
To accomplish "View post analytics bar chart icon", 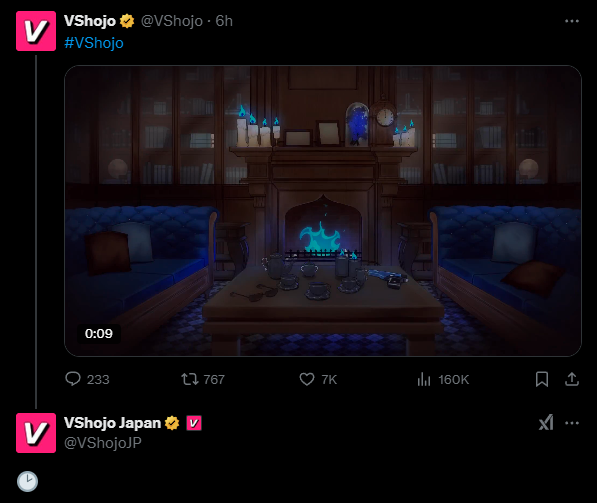I will (424, 379).
